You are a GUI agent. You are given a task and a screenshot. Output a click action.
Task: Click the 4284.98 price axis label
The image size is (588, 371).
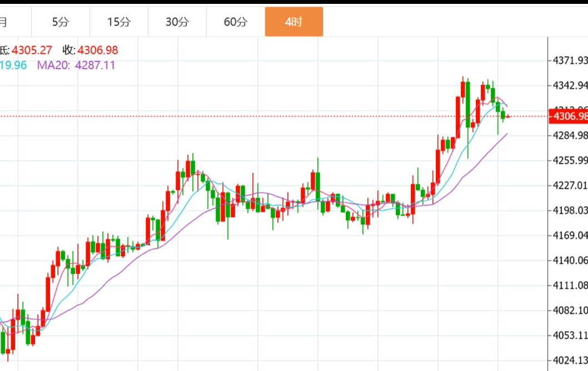pos(570,136)
